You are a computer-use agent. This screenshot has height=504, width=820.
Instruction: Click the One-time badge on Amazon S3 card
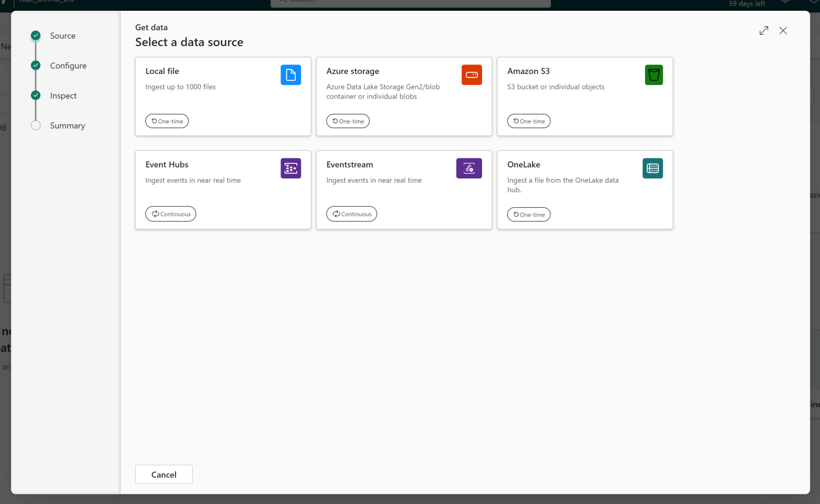point(529,121)
